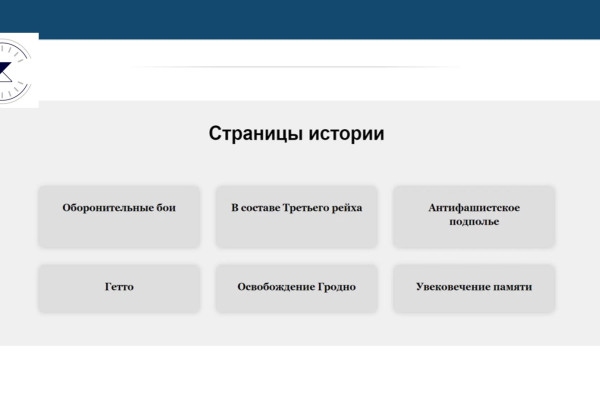Viewport: 600px width, 400px height.
Task: Click the dark blue header bar
Action: click(x=300, y=18)
